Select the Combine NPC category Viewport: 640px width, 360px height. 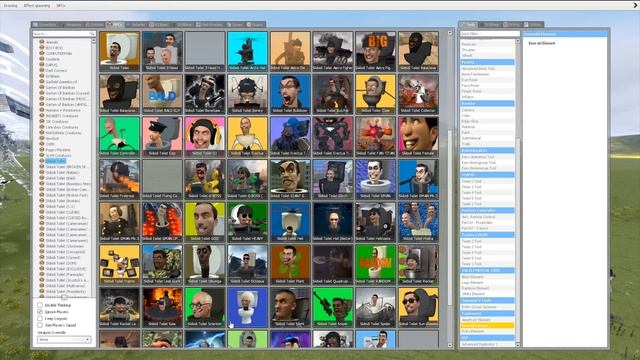(53, 59)
